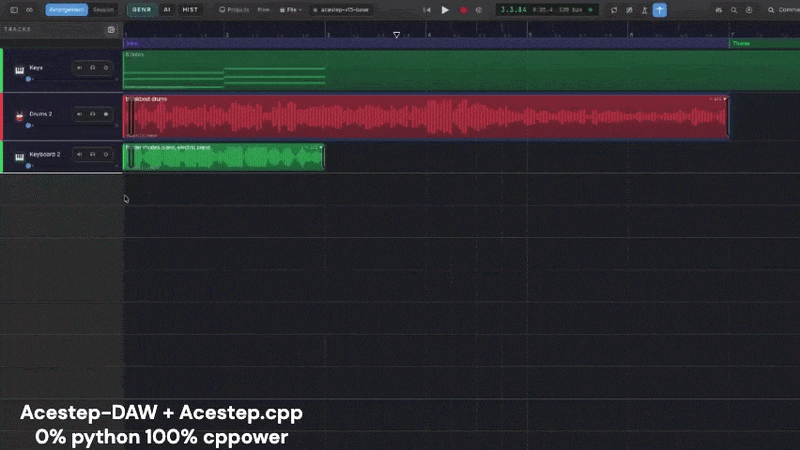Toggle the crossed-out eye icon in transport
800x450 pixels.
click(x=629, y=10)
